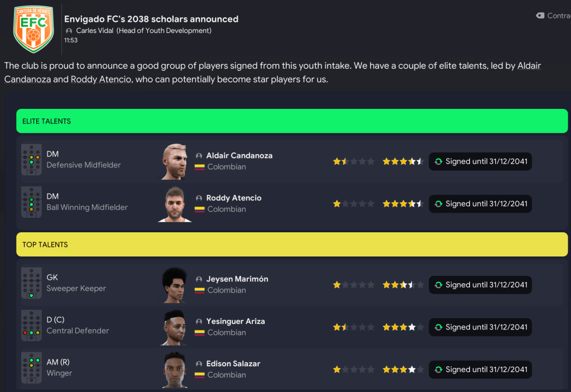
Task: Click Jeysen Marimón's goalkeeper position icon
Action: pos(31,283)
